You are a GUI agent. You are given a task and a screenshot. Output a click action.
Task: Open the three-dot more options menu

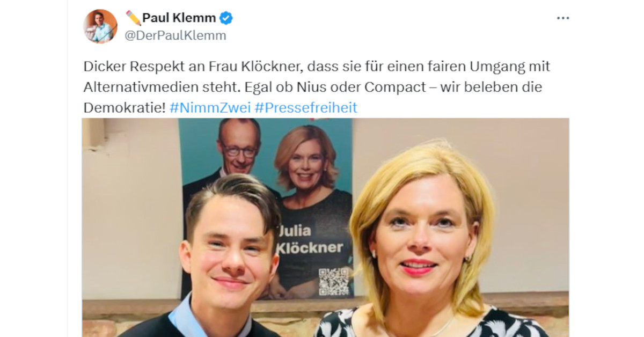click(562, 18)
